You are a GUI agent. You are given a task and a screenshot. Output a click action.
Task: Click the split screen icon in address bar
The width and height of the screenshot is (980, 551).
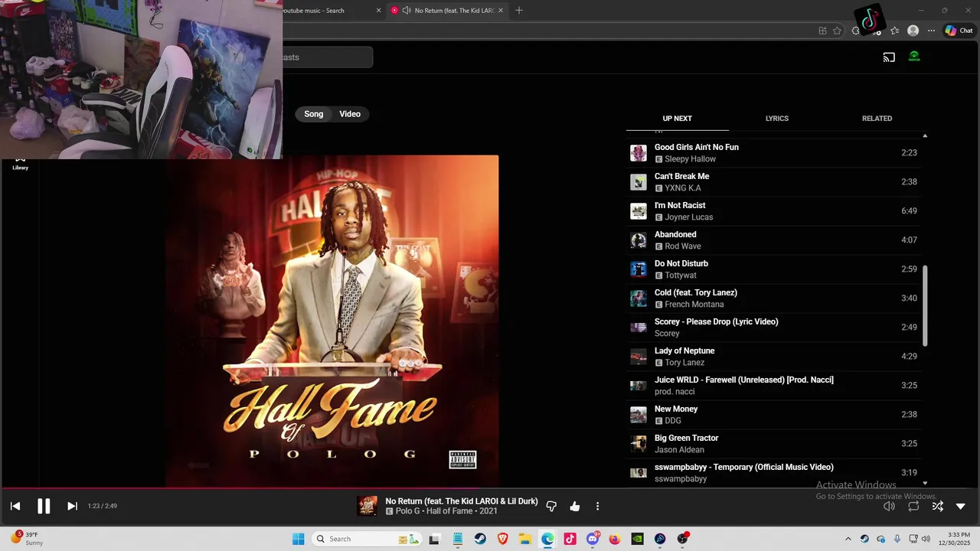coord(822,31)
